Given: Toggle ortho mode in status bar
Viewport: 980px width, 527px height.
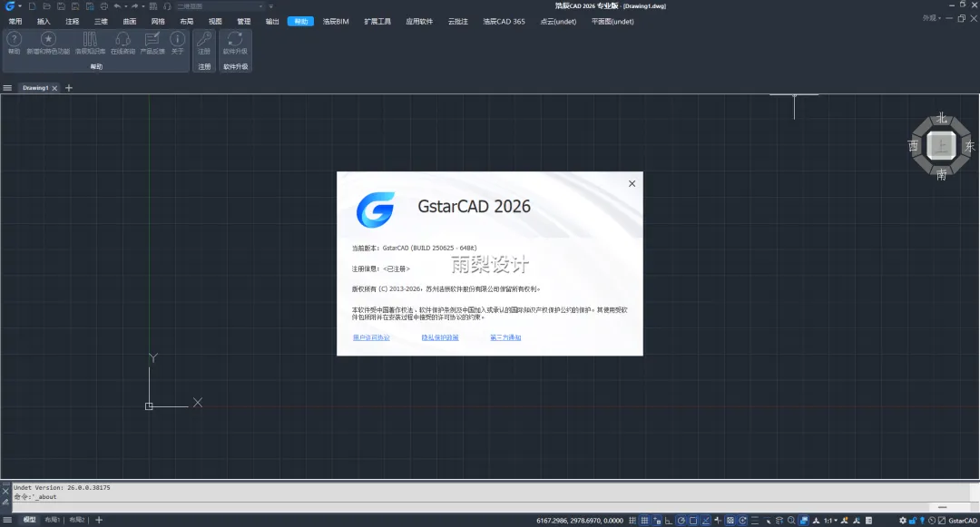Looking at the screenshot, I should [669, 520].
